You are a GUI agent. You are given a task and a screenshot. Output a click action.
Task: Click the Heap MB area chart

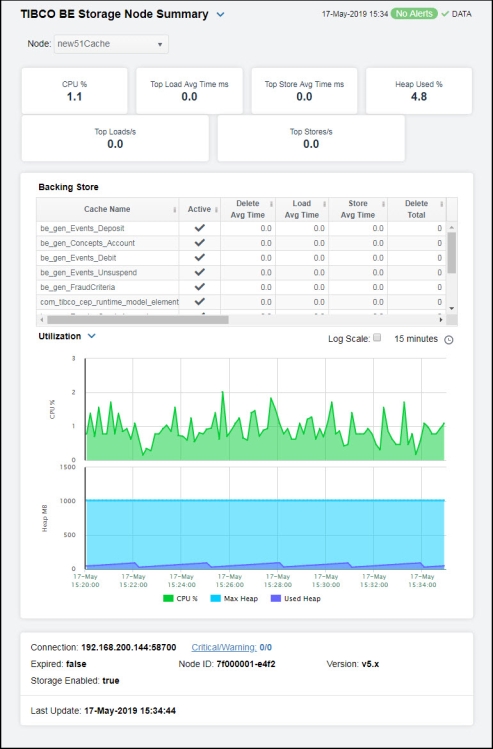pyautogui.click(x=265, y=518)
